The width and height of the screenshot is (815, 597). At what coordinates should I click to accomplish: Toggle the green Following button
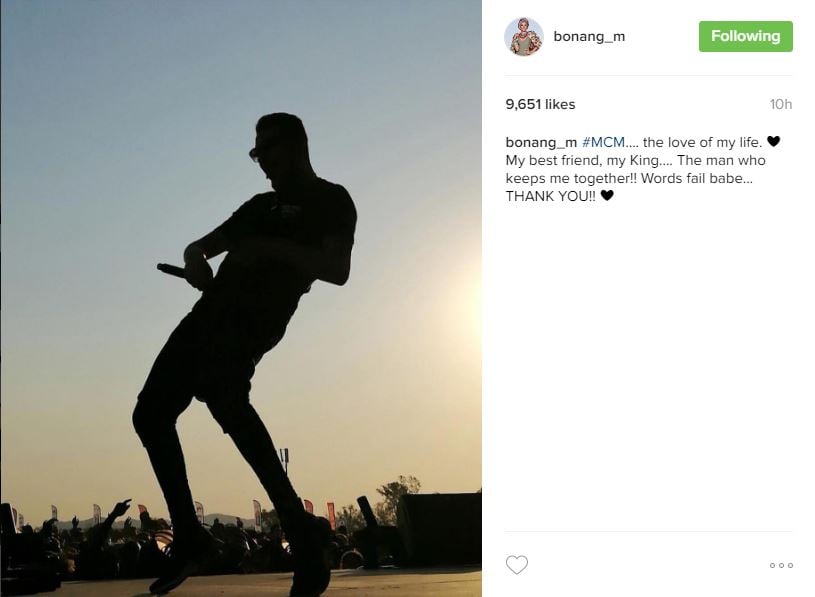pos(745,36)
